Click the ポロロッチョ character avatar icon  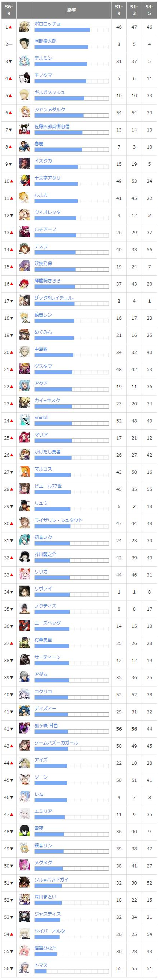(24, 27)
